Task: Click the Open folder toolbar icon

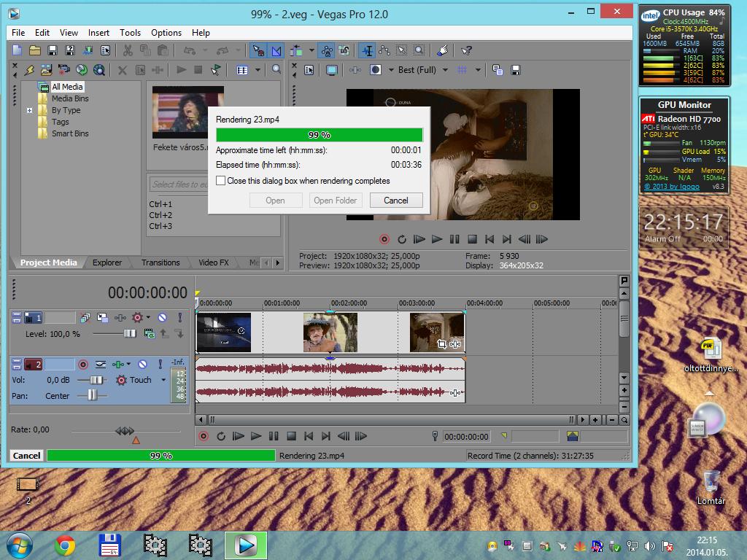Action: click(35, 50)
